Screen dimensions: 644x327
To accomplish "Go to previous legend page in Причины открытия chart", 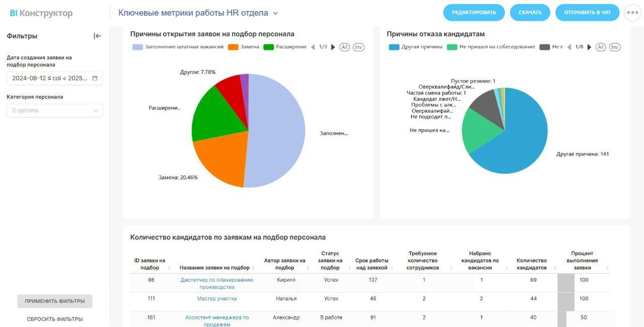I will [x=313, y=47].
